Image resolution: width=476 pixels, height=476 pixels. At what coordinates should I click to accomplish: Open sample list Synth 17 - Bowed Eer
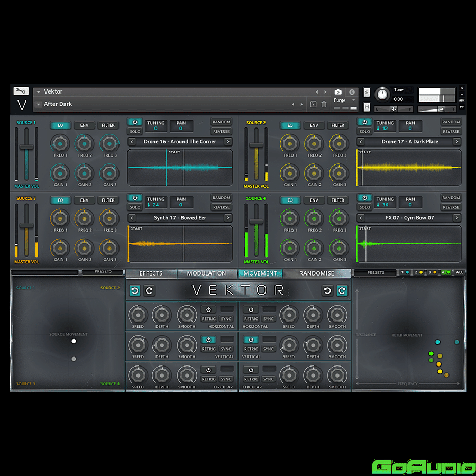[x=180, y=218]
